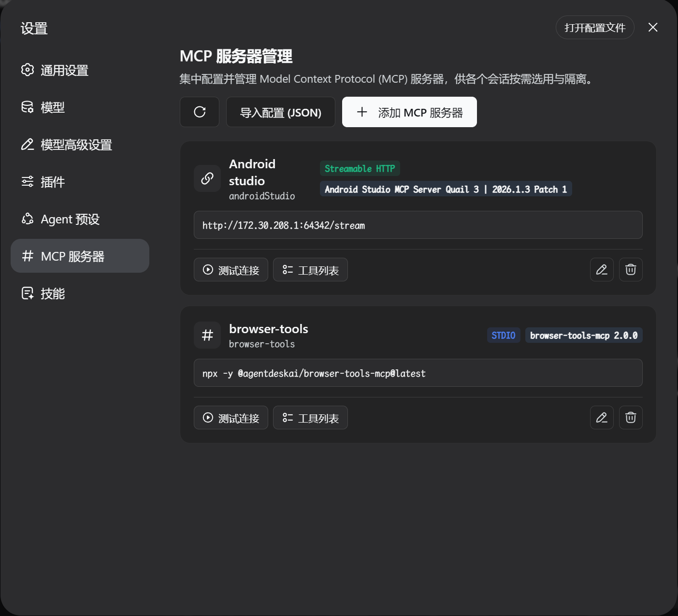Click the STDIO badge
The height and width of the screenshot is (616, 678).
point(504,335)
